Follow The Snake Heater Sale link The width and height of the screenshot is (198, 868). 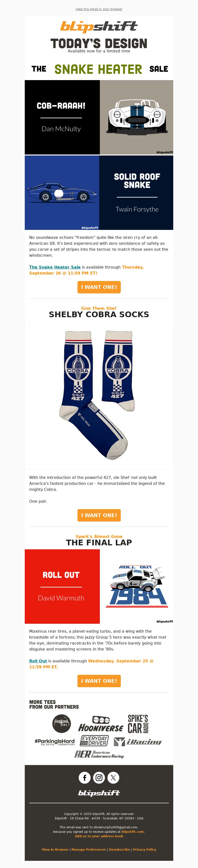click(x=55, y=267)
